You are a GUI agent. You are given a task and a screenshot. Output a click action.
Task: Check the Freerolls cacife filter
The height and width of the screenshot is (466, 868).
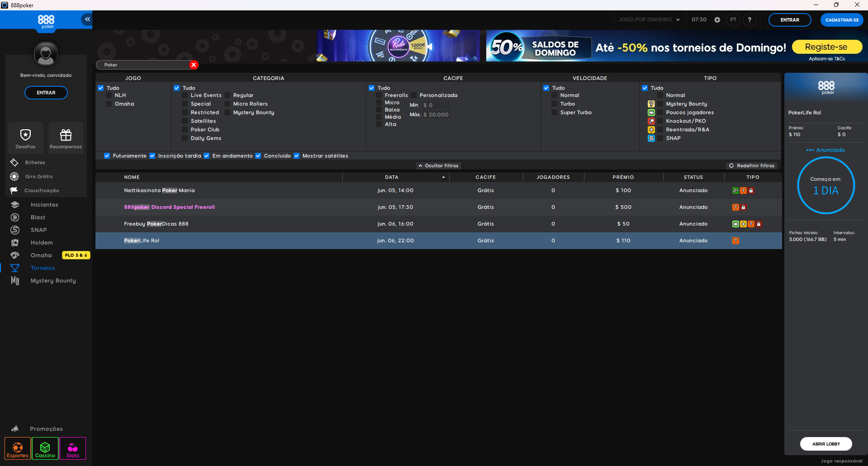[379, 95]
